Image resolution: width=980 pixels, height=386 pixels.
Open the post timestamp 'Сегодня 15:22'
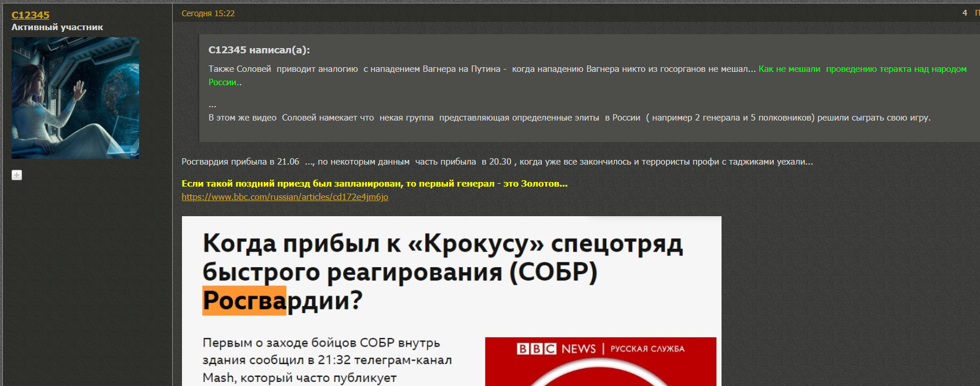click(x=208, y=13)
